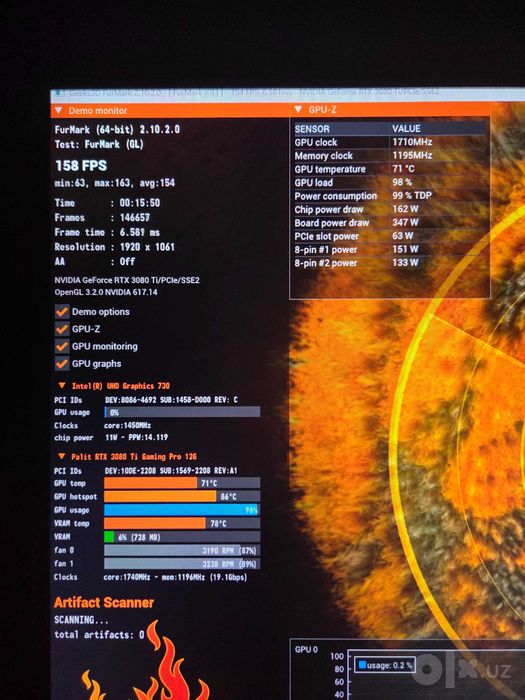Toggle the GPU-Z checkbox
This screenshot has width=525, height=700.
pyautogui.click(x=62, y=329)
